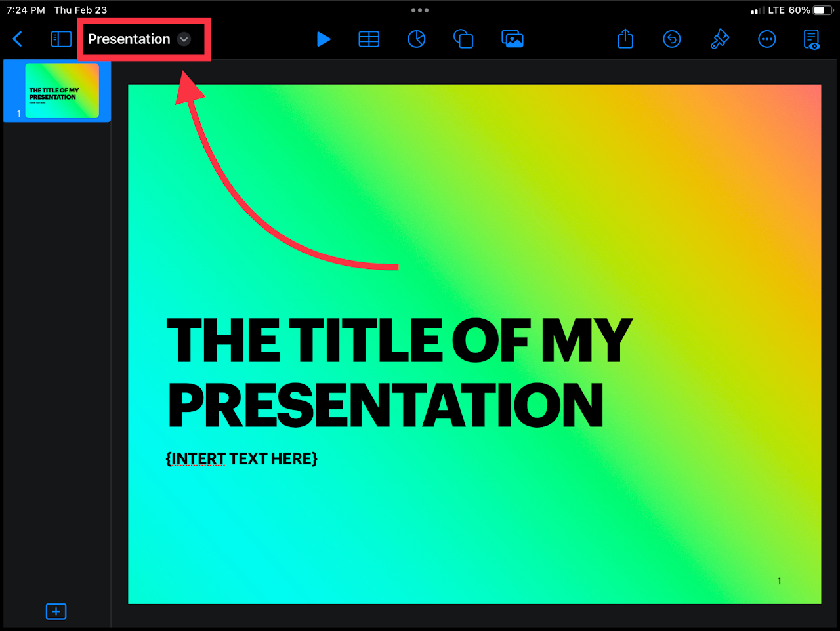Undo the last action
Image resolution: width=840 pixels, height=631 pixels.
click(x=672, y=39)
